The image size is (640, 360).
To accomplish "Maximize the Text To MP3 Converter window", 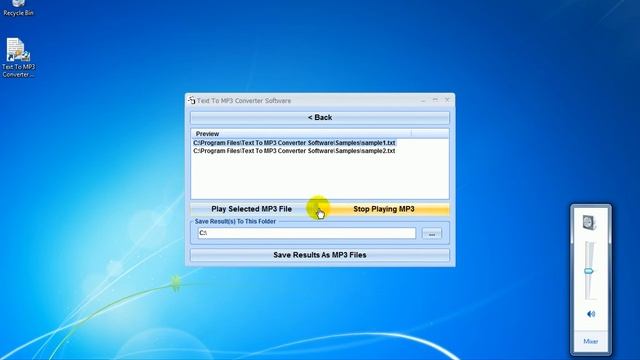I will (435, 100).
